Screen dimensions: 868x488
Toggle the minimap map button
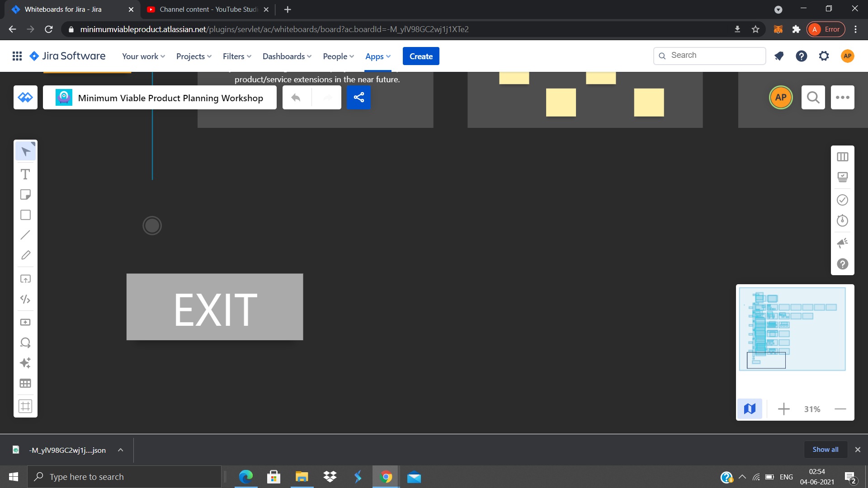(750, 409)
